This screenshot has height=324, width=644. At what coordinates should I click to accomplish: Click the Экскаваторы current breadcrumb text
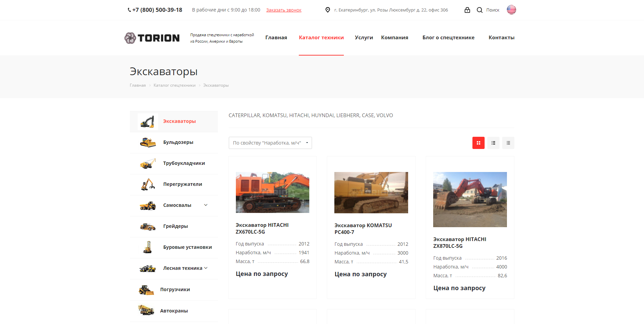[216, 85]
